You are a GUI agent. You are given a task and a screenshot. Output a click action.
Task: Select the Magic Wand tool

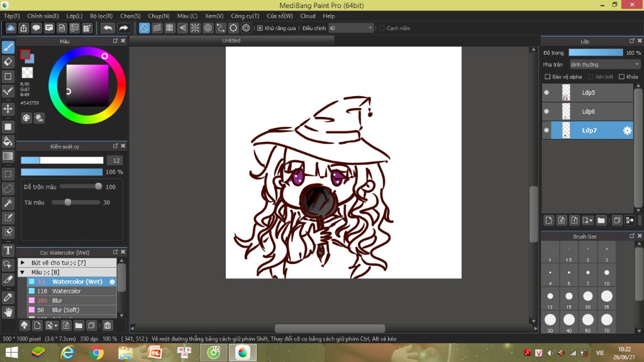[8, 203]
